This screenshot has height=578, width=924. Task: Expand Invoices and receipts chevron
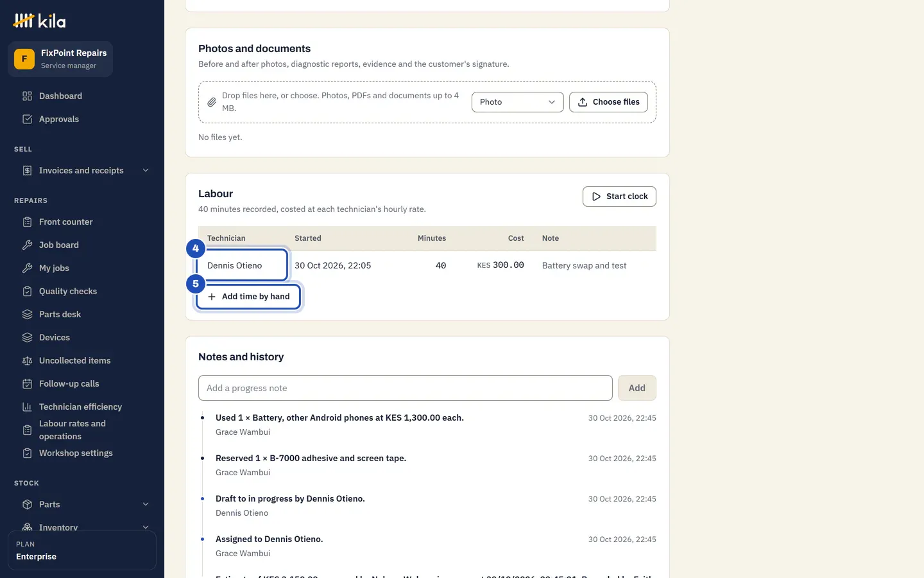coord(146,170)
